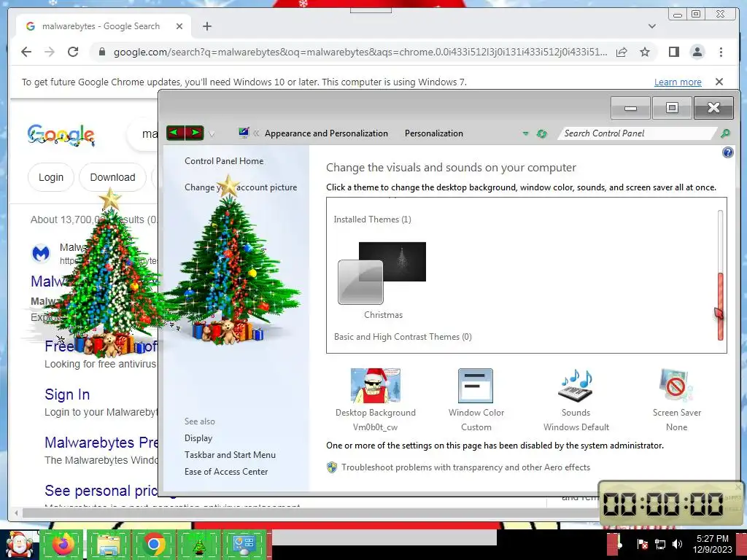Open the Chrome tab search chevron
This screenshot has width=747, height=560.
click(651, 26)
